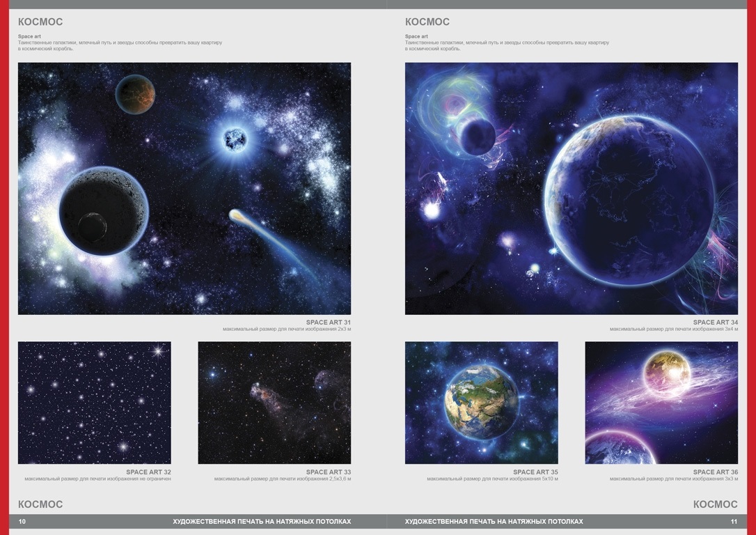
Task: Click the 'SPACE ART 35' caption label
Action: click(x=535, y=472)
